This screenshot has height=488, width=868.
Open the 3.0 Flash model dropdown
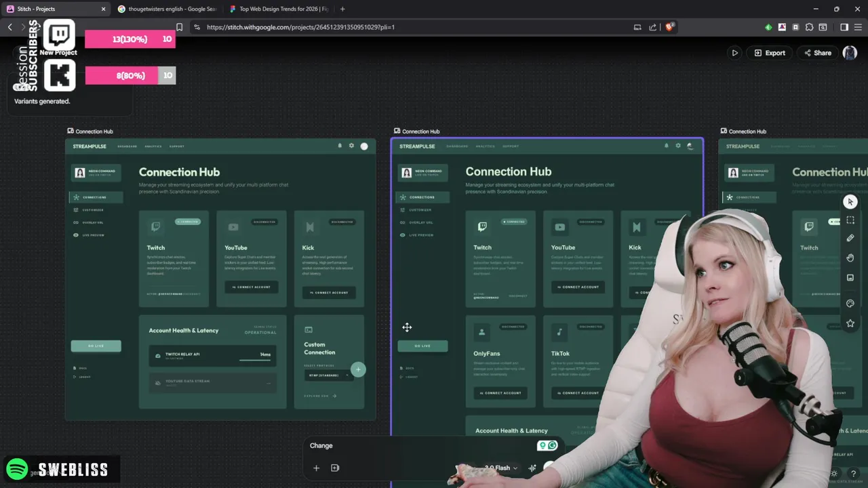tap(501, 468)
